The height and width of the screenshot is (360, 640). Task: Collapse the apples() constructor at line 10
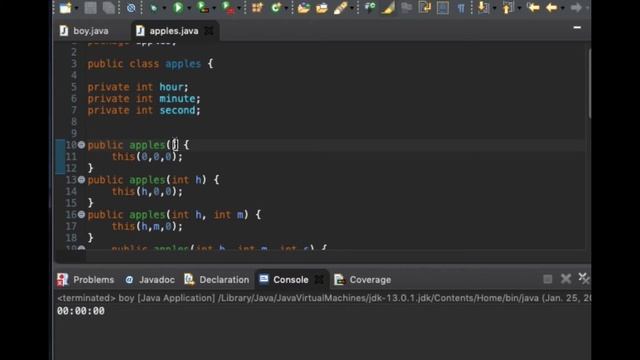tap(81, 144)
